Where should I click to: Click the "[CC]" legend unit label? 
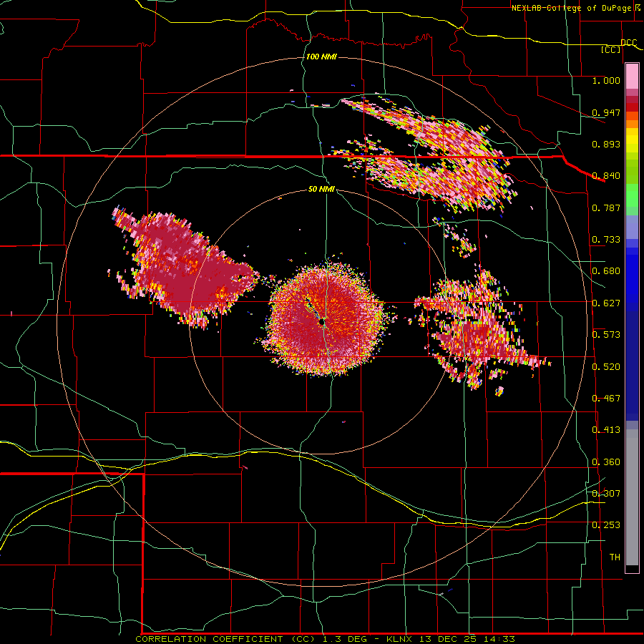pyautogui.click(x=611, y=49)
